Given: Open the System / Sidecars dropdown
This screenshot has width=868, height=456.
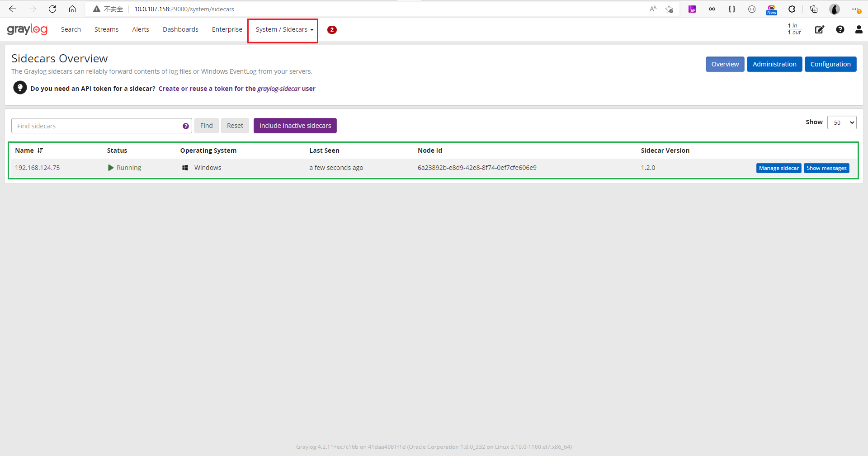Looking at the screenshot, I should pyautogui.click(x=282, y=29).
